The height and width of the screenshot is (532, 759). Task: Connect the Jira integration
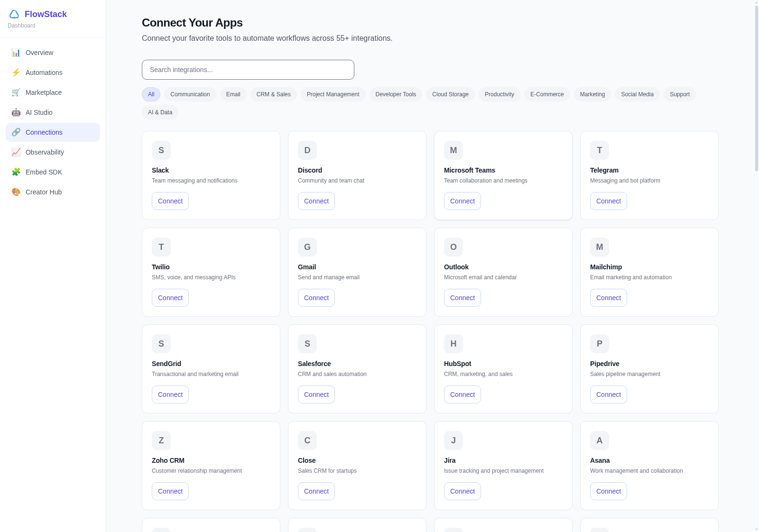pyautogui.click(x=463, y=491)
